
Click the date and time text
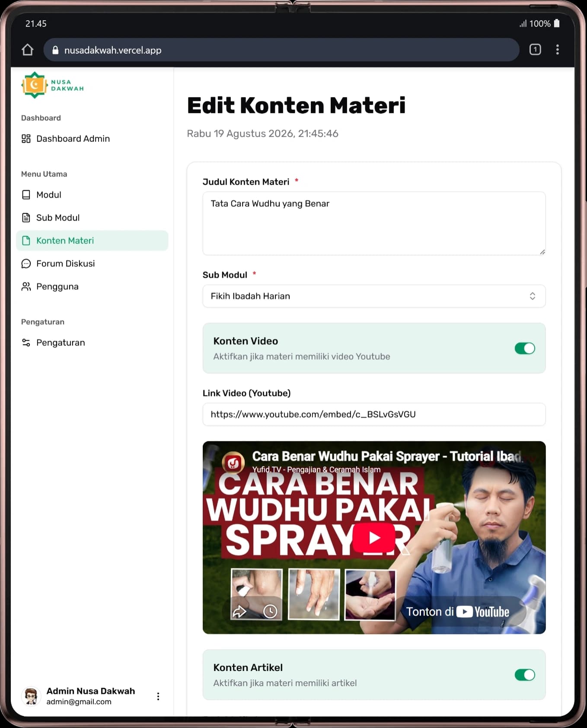point(262,134)
